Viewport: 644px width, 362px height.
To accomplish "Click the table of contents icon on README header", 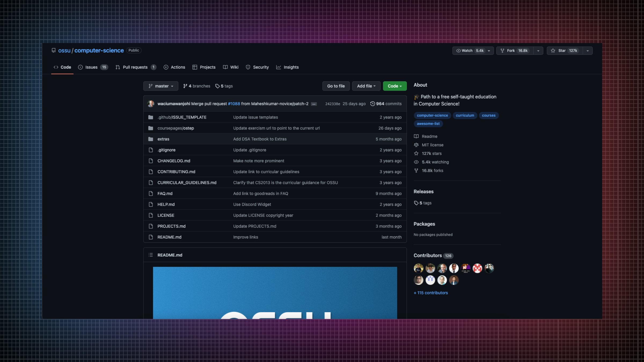I will coord(151,255).
